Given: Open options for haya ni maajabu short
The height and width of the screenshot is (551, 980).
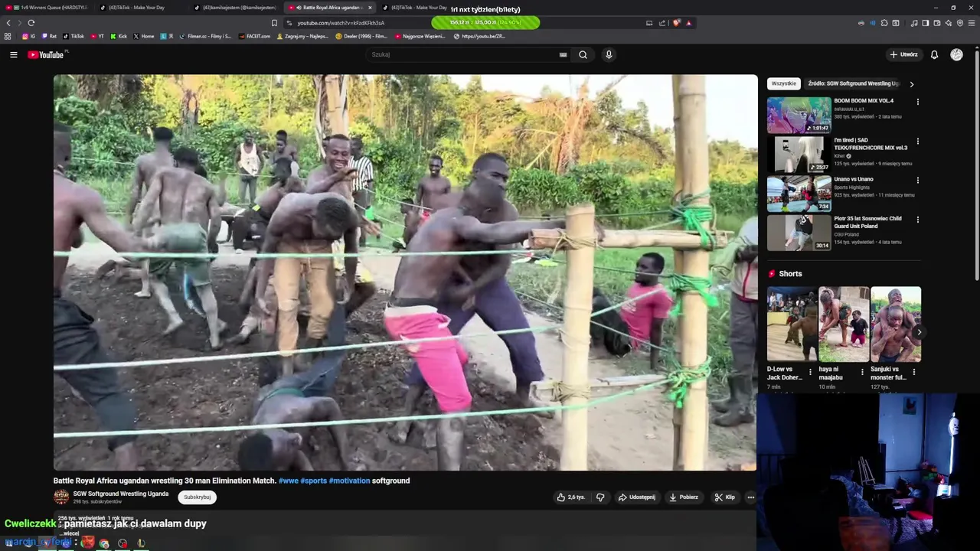Looking at the screenshot, I should coord(862,373).
